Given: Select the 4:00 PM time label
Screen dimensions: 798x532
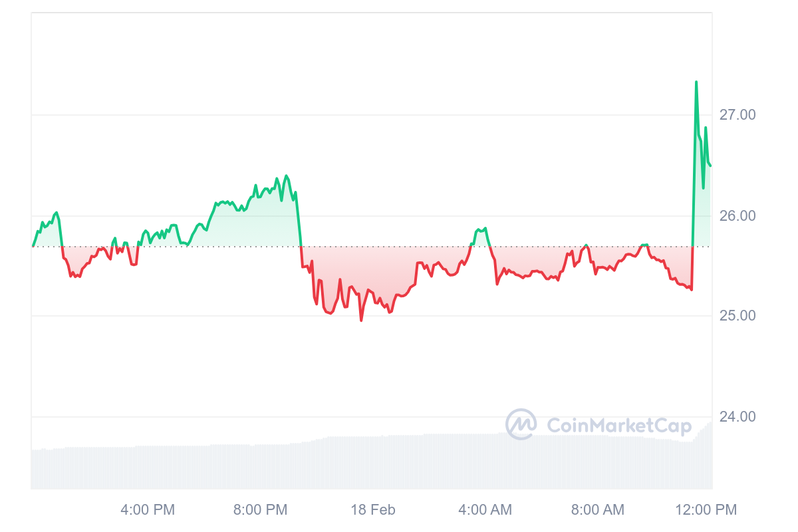Looking at the screenshot, I should pos(148,510).
